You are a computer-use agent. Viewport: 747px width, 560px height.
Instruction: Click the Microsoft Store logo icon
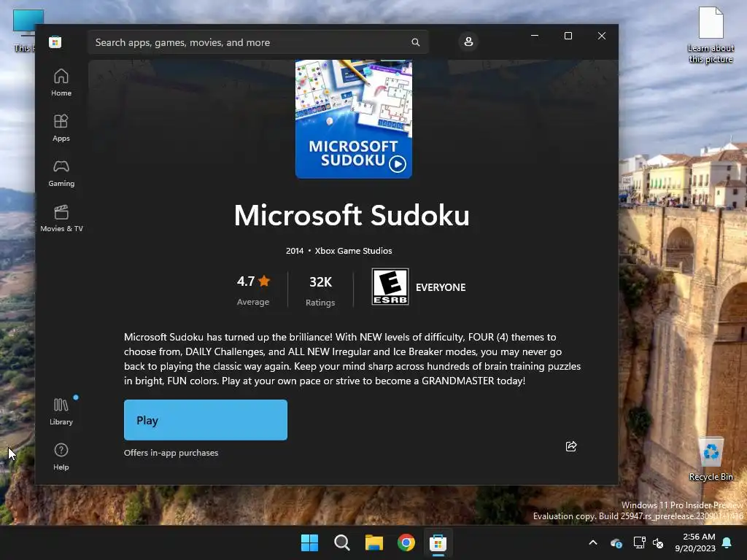(55, 42)
